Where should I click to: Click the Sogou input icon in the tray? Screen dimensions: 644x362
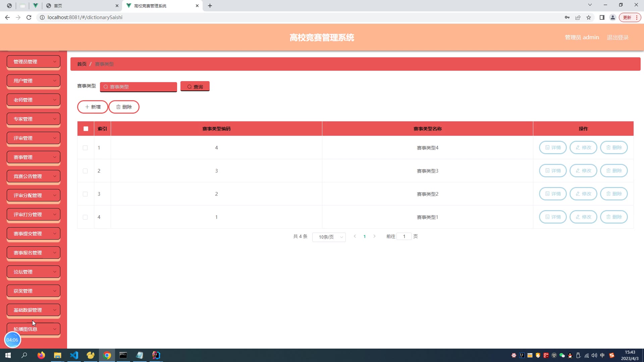tap(612, 355)
